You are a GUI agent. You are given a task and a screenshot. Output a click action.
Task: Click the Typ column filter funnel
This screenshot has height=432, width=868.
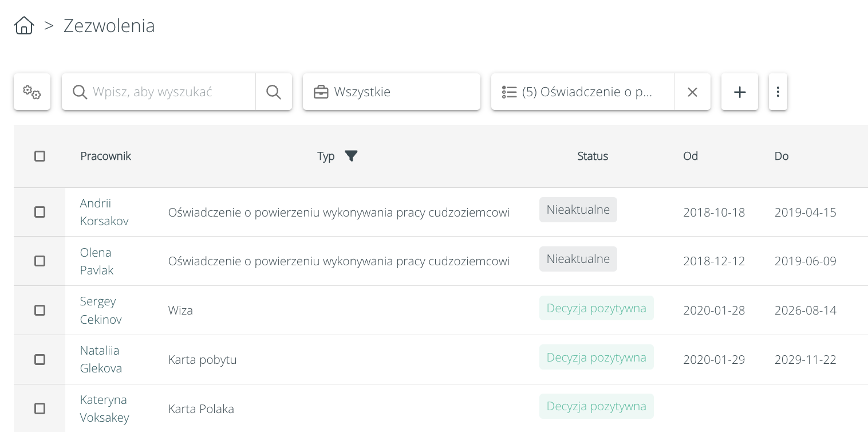[x=351, y=156]
